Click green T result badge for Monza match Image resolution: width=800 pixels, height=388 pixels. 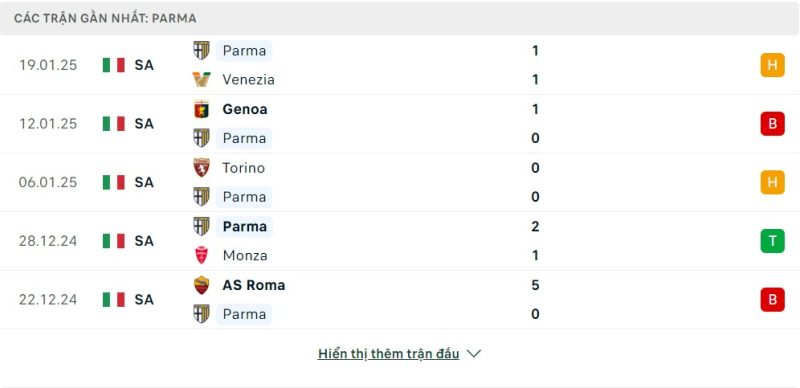pyautogui.click(x=772, y=241)
